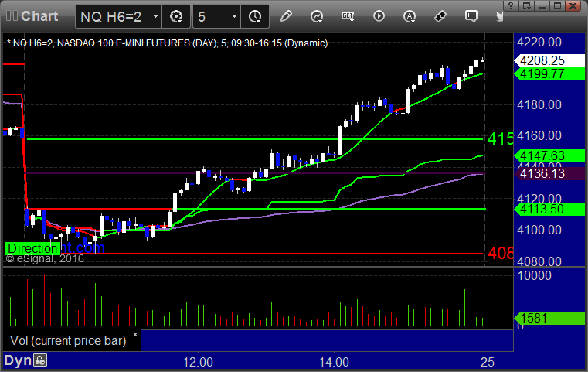Click the 4180.00 price axis label
Screen dimensions: 588x372
pos(539,104)
